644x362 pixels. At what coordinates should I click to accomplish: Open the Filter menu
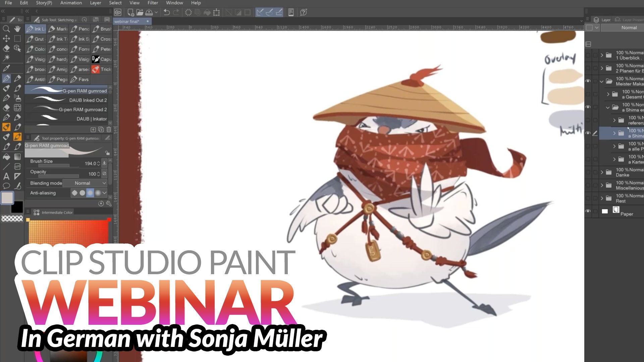tap(153, 3)
